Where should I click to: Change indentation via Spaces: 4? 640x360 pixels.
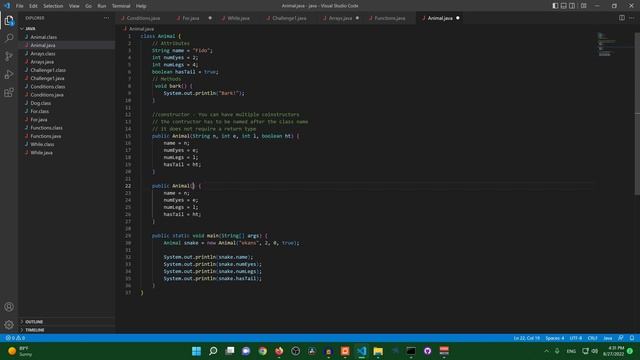click(x=555, y=338)
